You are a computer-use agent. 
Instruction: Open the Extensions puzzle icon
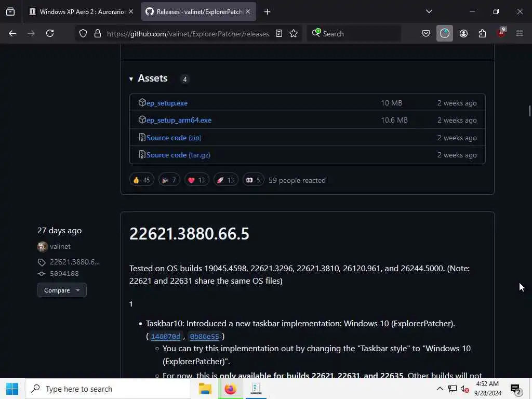[x=482, y=33]
